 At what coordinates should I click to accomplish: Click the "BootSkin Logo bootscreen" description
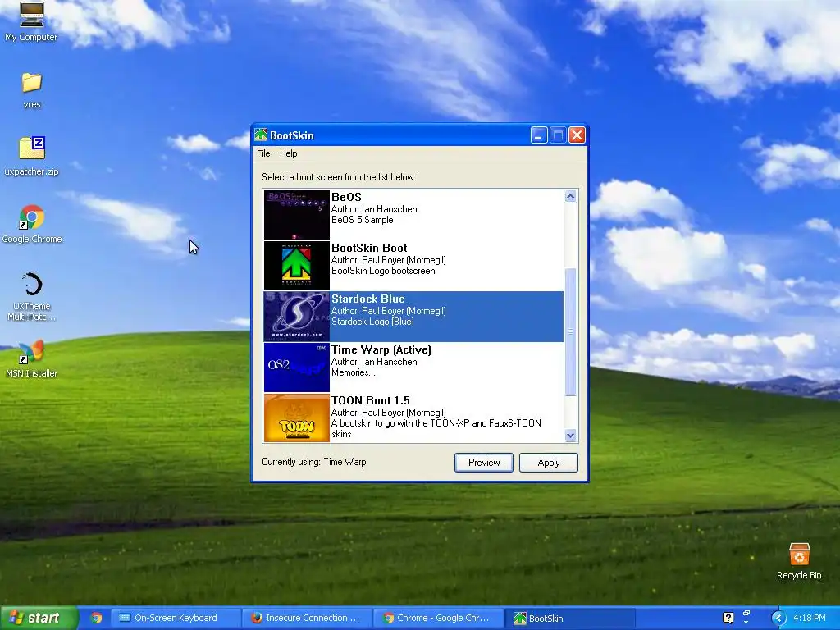pos(383,271)
